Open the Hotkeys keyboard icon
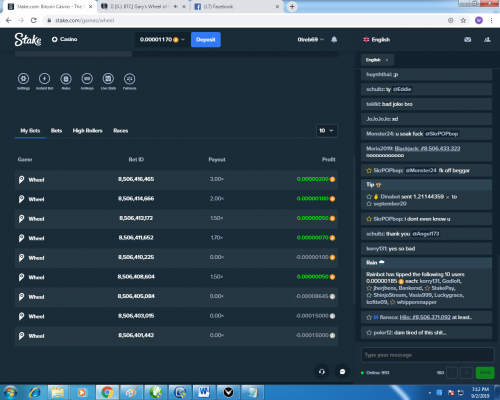Screen dimensions: 500x400 click(87, 79)
